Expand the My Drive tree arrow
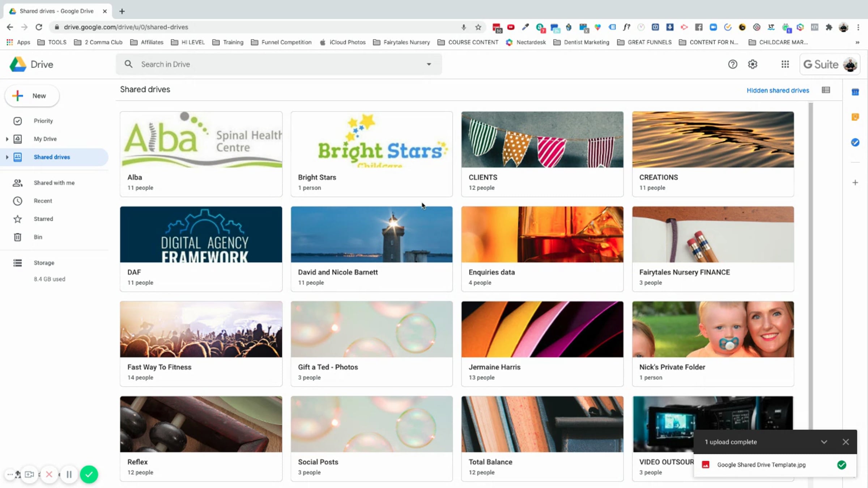This screenshot has height=488, width=868. (7, 139)
